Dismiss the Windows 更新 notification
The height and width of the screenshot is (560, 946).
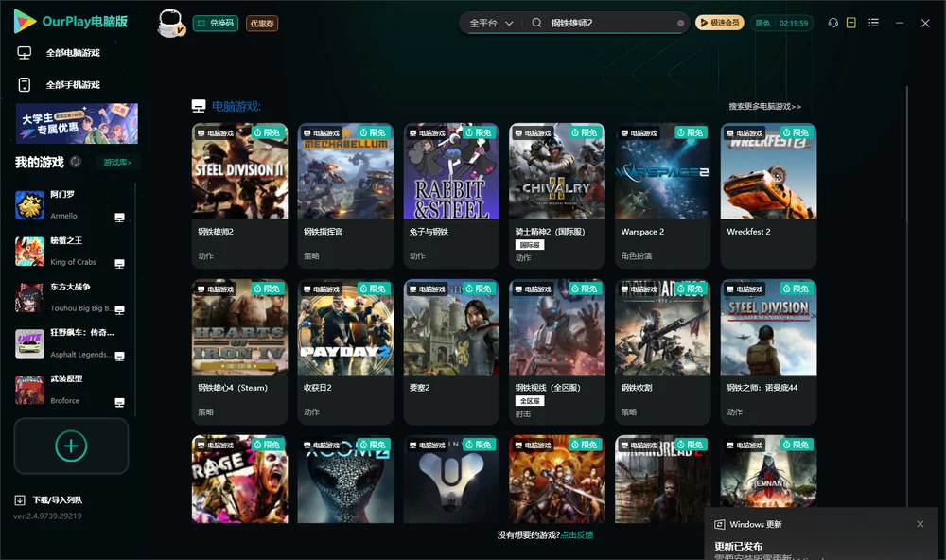point(920,524)
